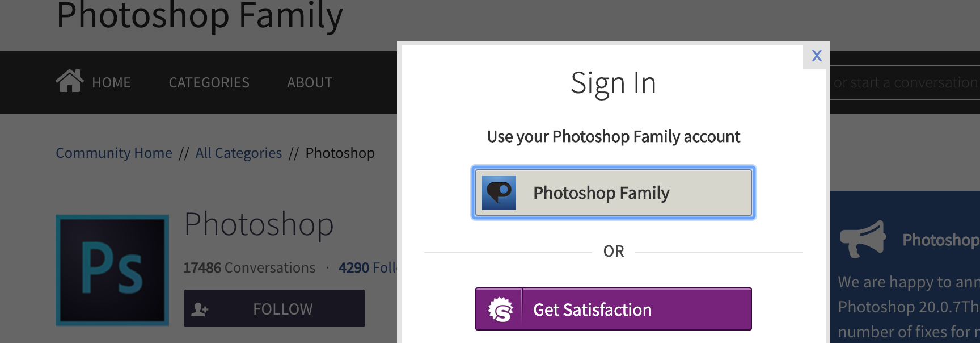The height and width of the screenshot is (343, 980).
Task: Open the All Categories breadcrumb link
Action: (239, 153)
